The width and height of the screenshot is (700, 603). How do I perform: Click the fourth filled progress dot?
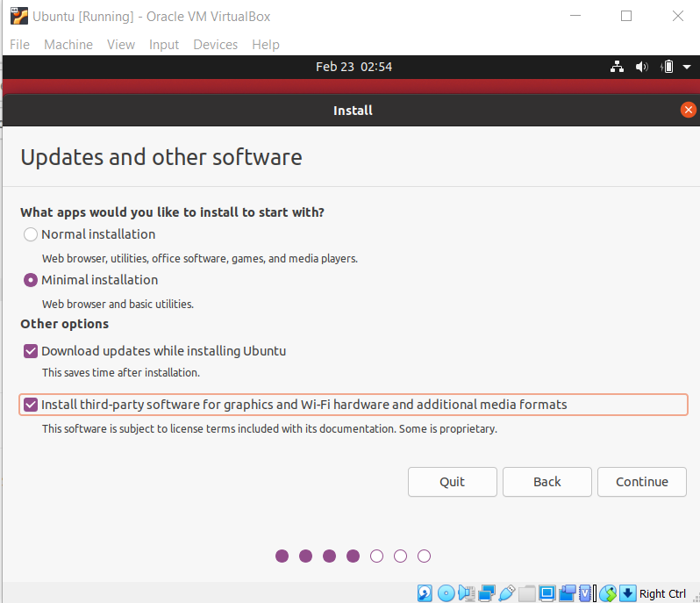click(x=353, y=556)
